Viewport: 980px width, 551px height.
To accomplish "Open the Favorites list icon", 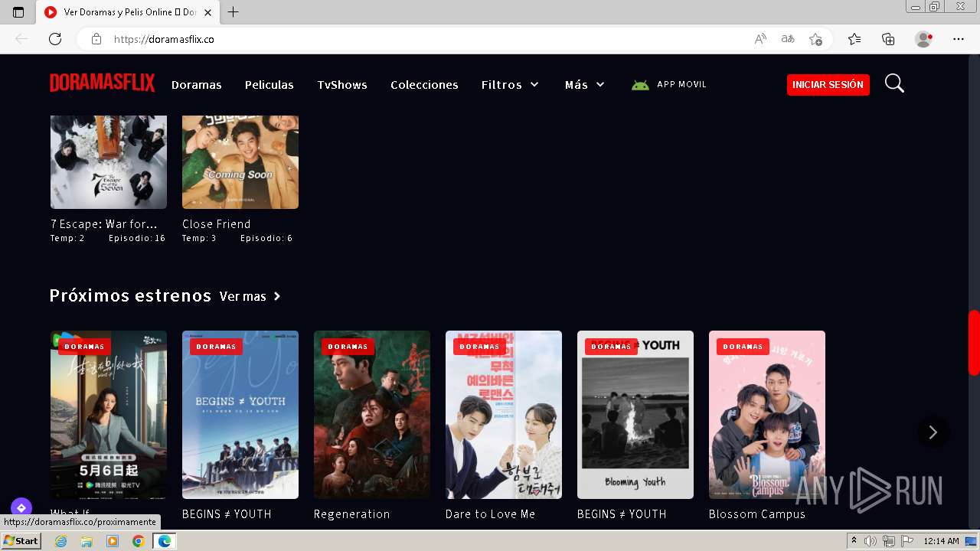I will (854, 39).
